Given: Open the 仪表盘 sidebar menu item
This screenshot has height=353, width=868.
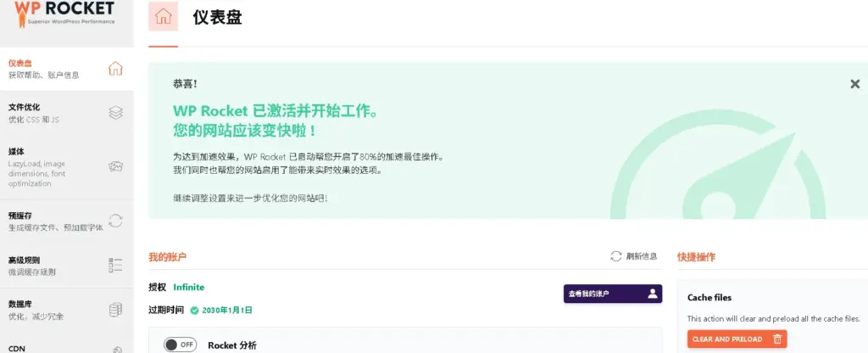Looking at the screenshot, I should (66, 70).
